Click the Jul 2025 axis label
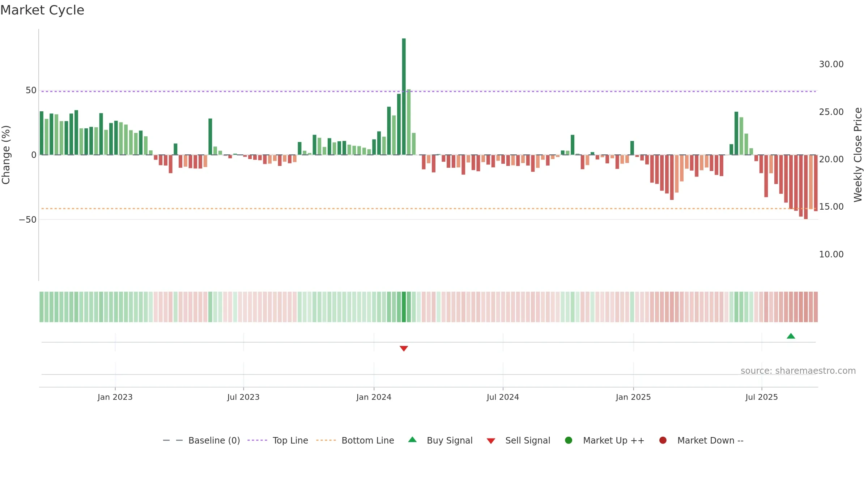Image resolution: width=868 pixels, height=488 pixels. point(762,397)
